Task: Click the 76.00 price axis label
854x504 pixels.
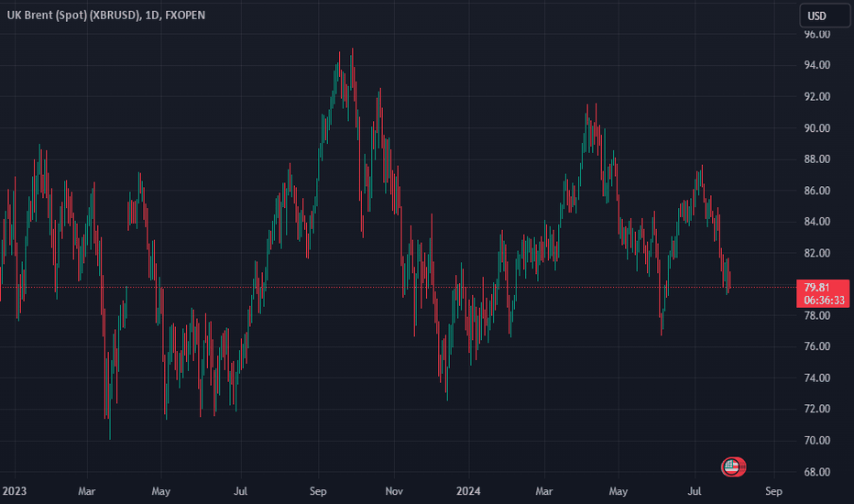Action: [817, 346]
